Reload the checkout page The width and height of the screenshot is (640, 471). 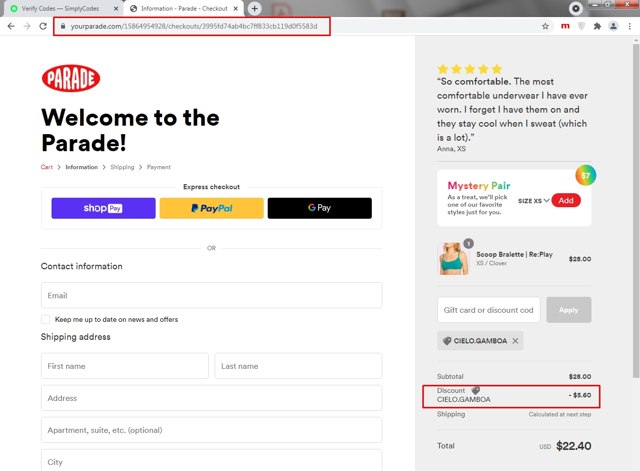click(x=43, y=26)
